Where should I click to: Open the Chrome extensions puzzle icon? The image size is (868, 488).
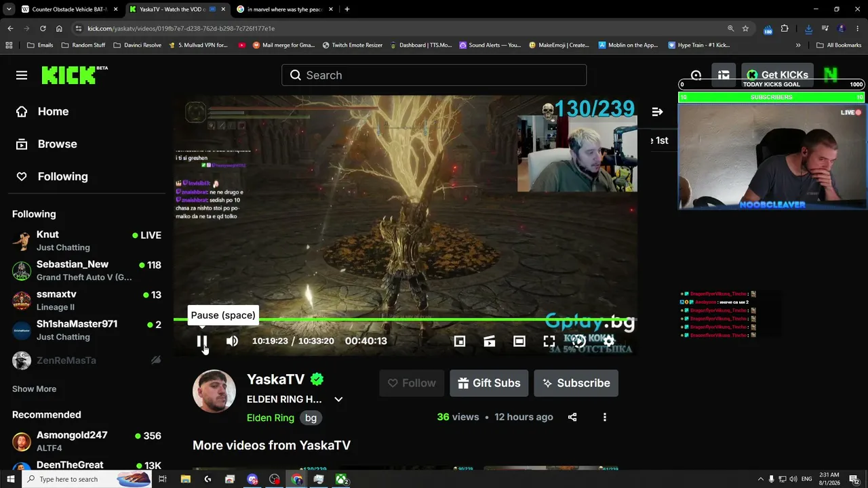(x=785, y=28)
